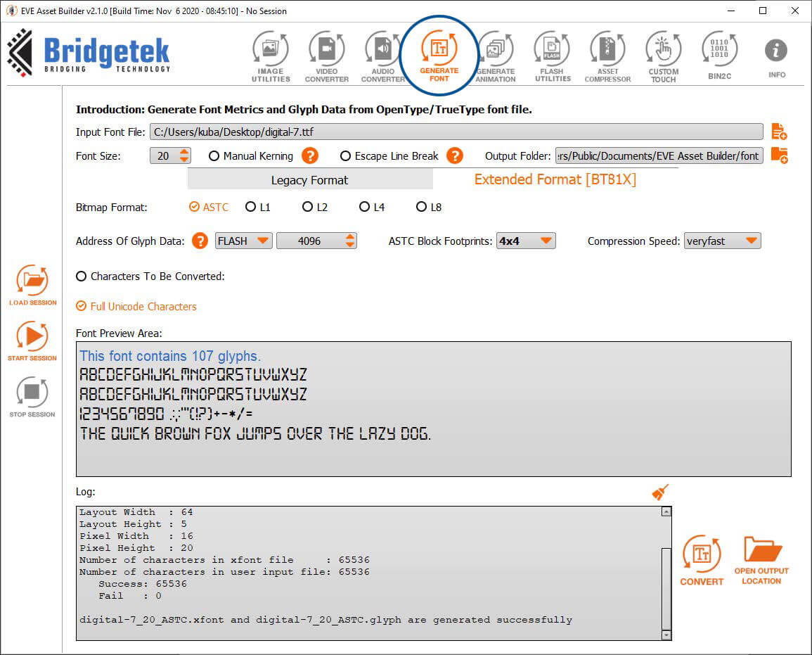Screen dimensions: 812x655
Task: Open Output Location folder icon
Action: coord(761,560)
